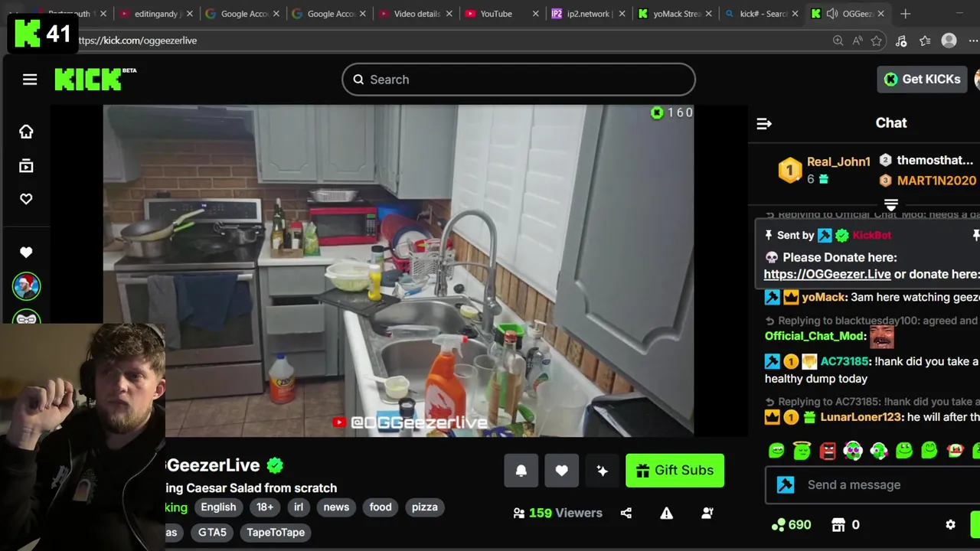Screen dimensions: 980x551
Task: Report the stream using the warning triangle icon
Action: [666, 513]
